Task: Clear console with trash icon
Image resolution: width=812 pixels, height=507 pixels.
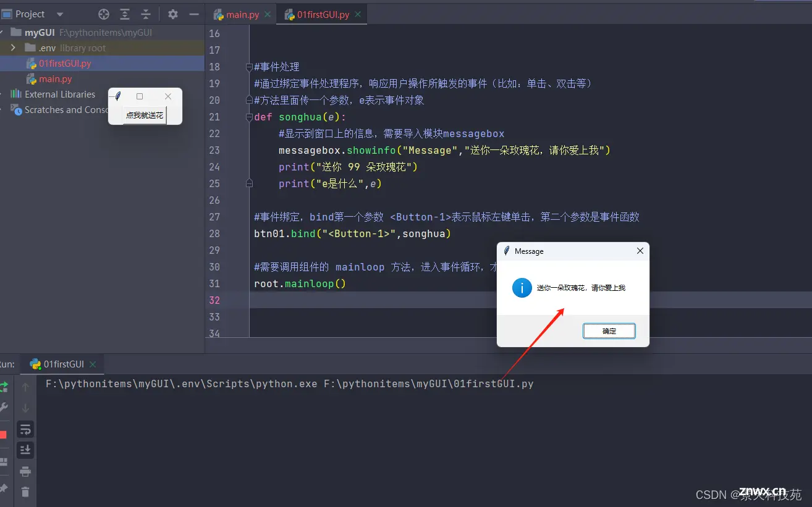Action: point(25,492)
